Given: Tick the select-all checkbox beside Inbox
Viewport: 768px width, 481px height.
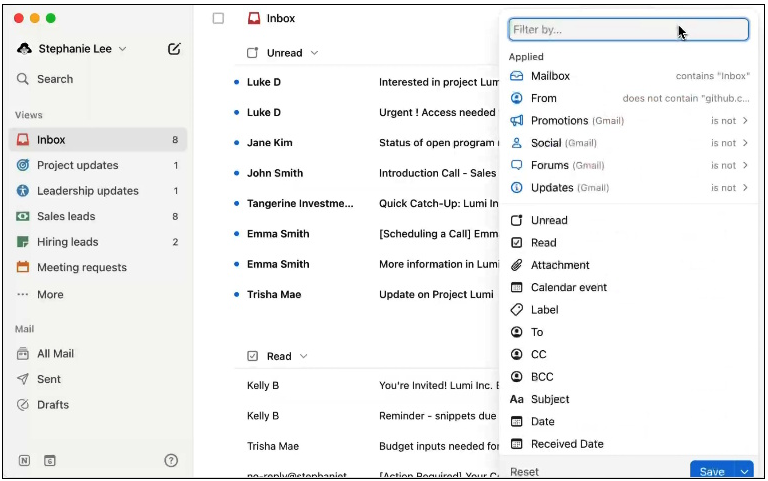Looking at the screenshot, I should coord(218,18).
